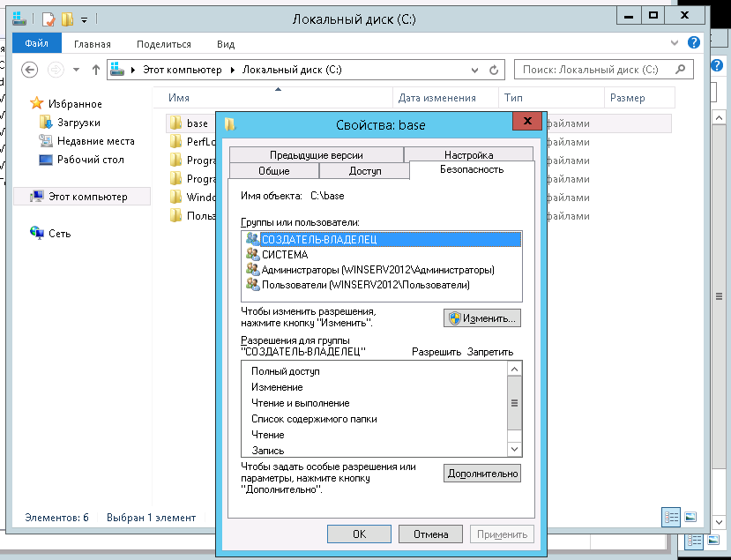The image size is (731, 560).
Task: Click Этот компьютер breadcrumb
Action: point(182,70)
